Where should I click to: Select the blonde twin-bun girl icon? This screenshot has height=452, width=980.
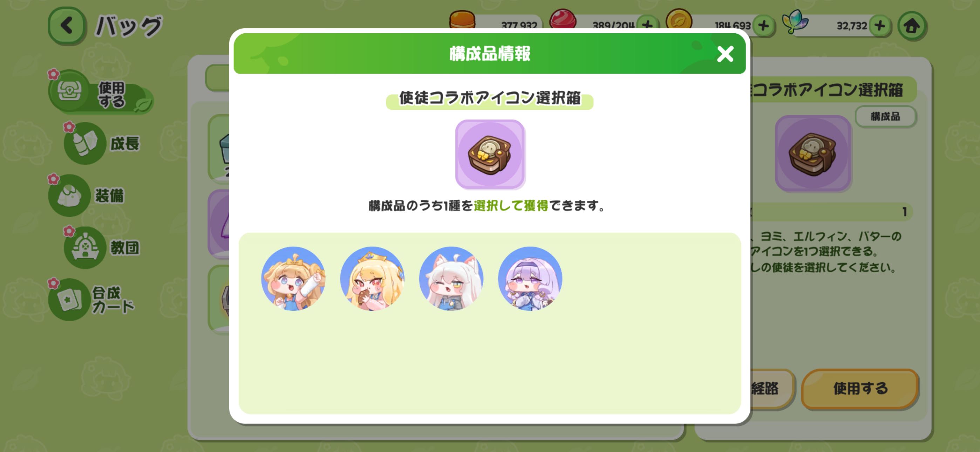[x=293, y=279]
